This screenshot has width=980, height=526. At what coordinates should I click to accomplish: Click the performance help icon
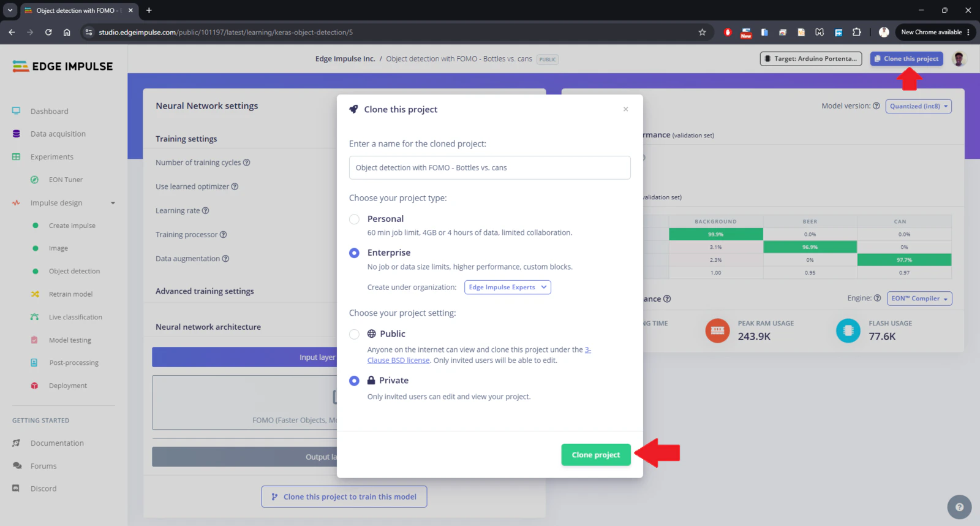tap(667, 299)
